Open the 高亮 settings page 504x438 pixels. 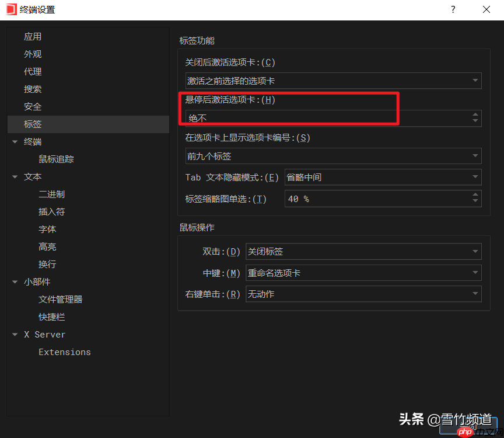pyautogui.click(x=47, y=247)
